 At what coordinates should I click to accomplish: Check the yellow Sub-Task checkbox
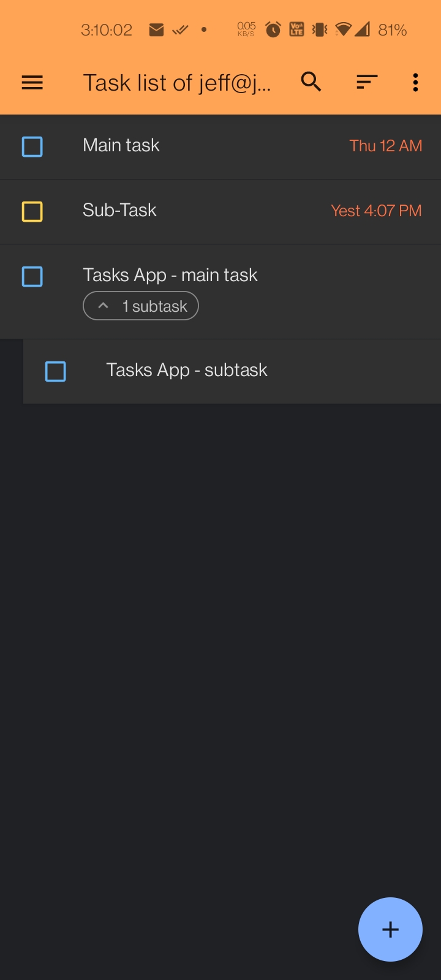click(x=32, y=211)
